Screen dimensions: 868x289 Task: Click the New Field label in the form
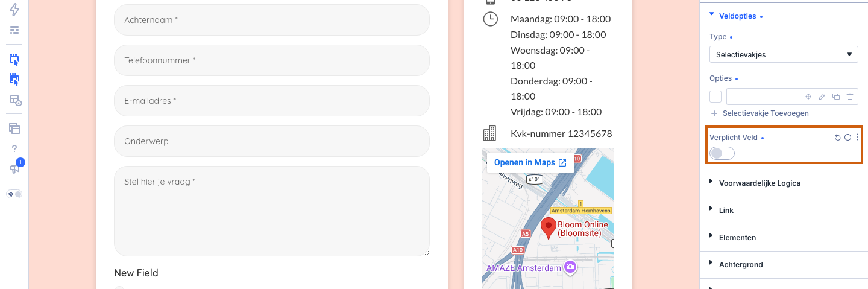[136, 273]
